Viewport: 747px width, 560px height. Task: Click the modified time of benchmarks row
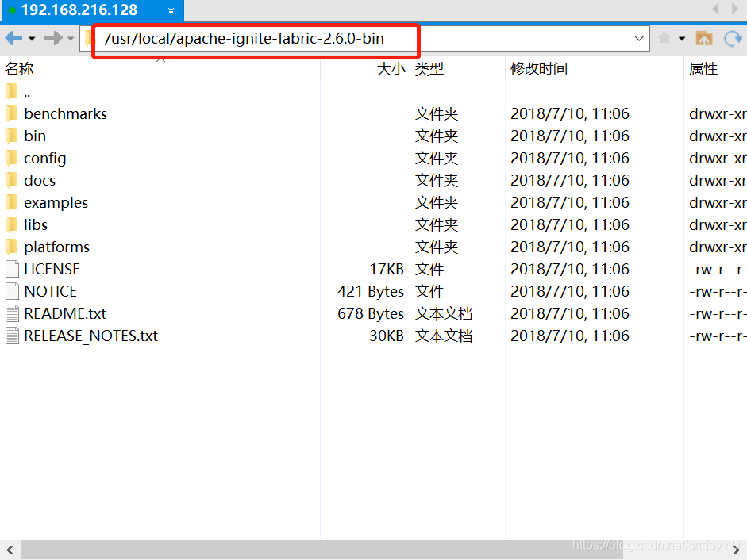(570, 113)
